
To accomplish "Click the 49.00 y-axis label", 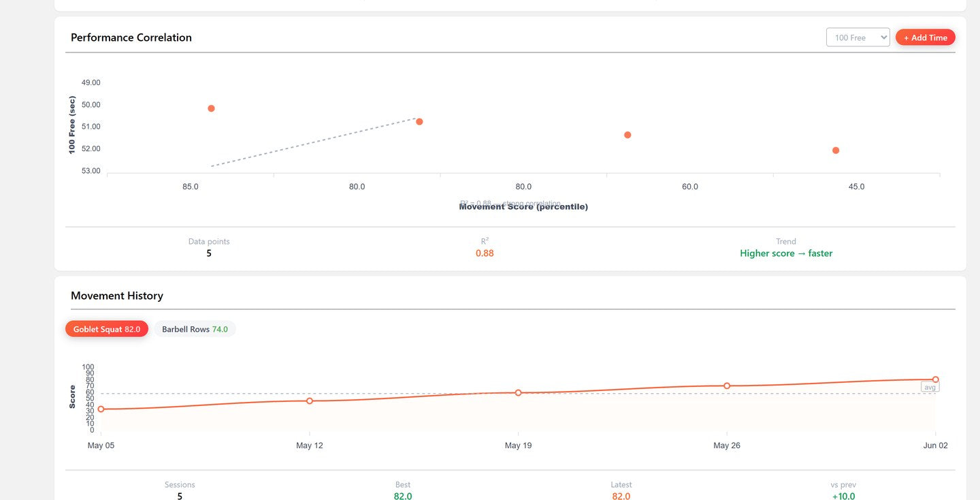I will coord(91,82).
